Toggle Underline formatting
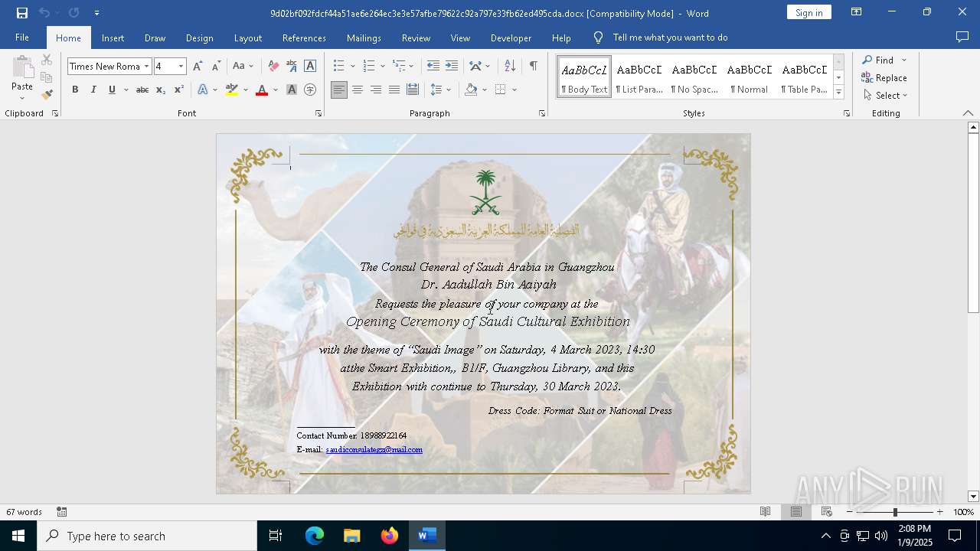 pos(112,90)
